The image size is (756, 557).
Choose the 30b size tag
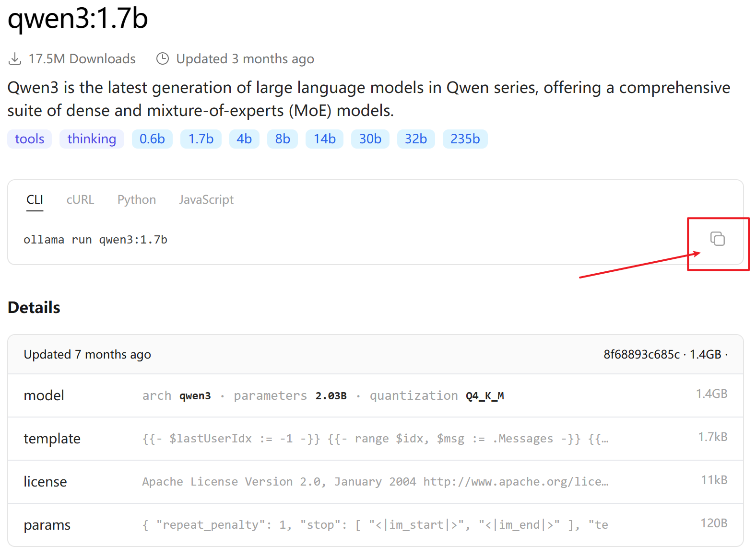click(x=370, y=139)
